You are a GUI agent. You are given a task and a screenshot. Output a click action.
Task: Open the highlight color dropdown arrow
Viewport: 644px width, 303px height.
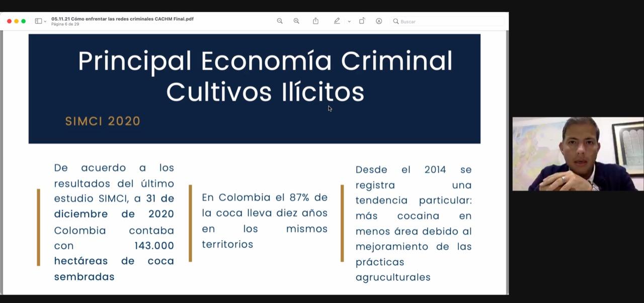[349, 22]
